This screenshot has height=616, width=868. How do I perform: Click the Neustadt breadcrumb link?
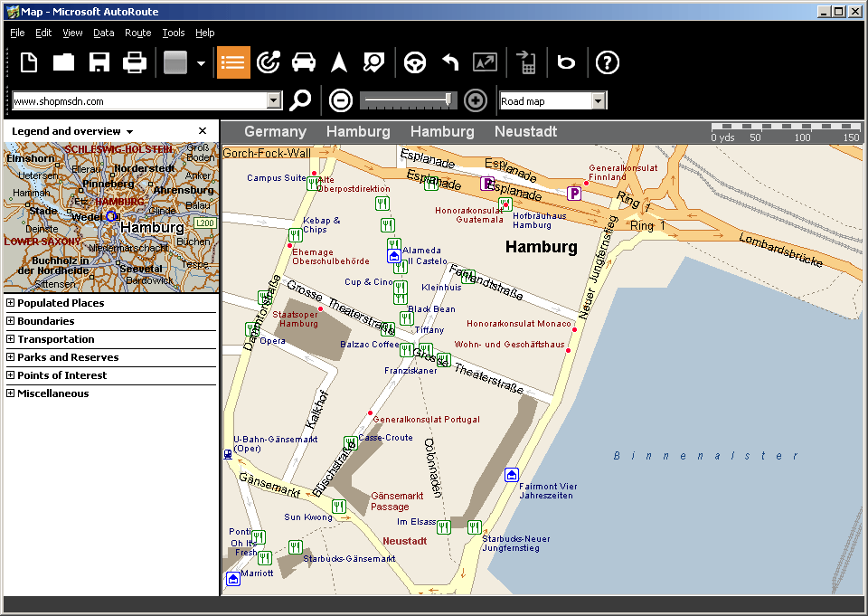pyautogui.click(x=526, y=132)
